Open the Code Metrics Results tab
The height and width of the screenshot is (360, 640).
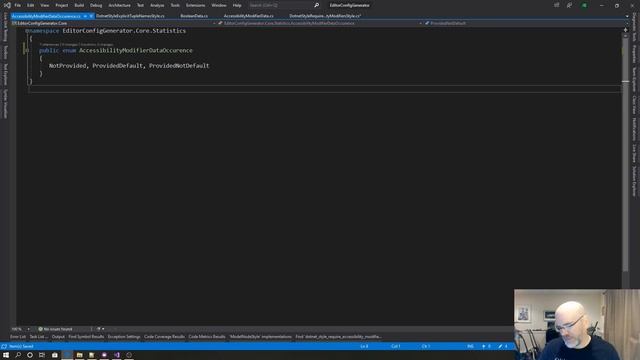click(x=207, y=337)
